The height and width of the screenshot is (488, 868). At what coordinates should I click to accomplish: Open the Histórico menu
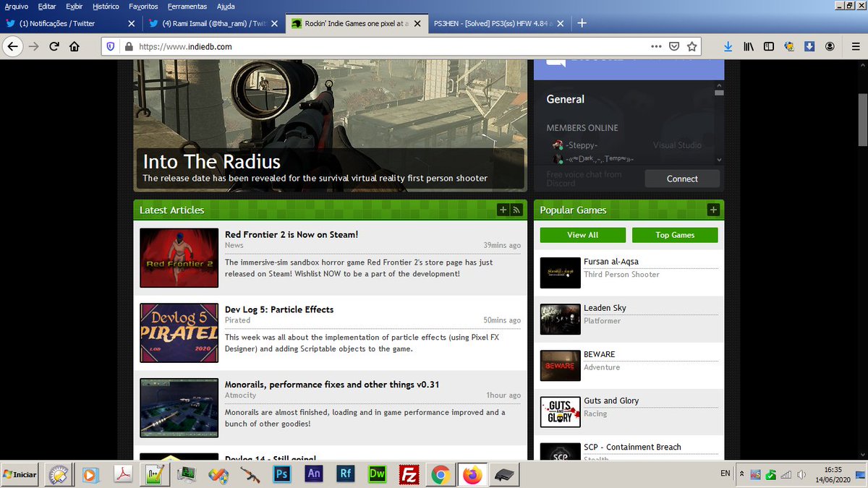point(106,6)
